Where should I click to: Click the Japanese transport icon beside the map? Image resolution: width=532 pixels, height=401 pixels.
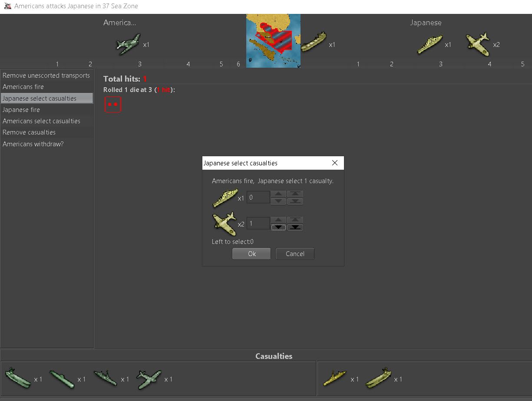[314, 43]
